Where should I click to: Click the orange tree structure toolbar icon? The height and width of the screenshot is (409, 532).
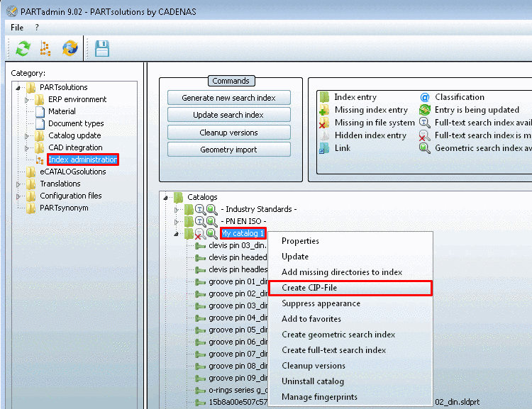pos(45,48)
